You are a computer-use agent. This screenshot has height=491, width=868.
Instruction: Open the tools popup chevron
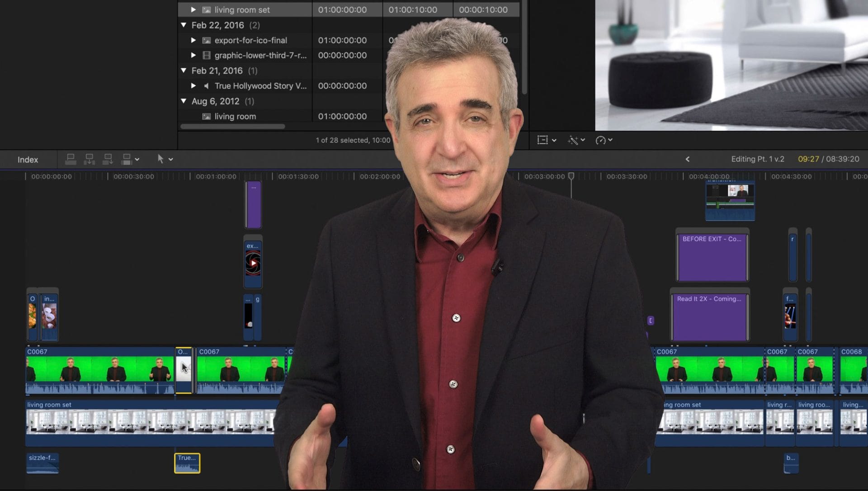pyautogui.click(x=170, y=160)
